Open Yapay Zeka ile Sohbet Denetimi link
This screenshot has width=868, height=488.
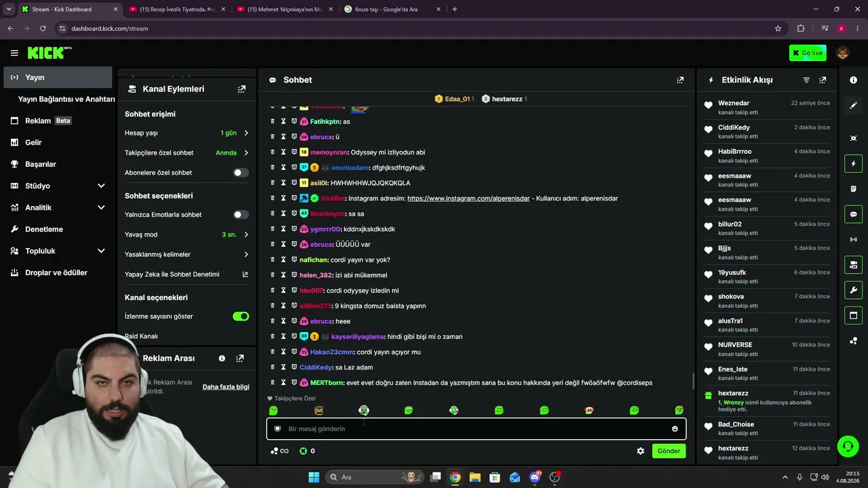pos(186,274)
